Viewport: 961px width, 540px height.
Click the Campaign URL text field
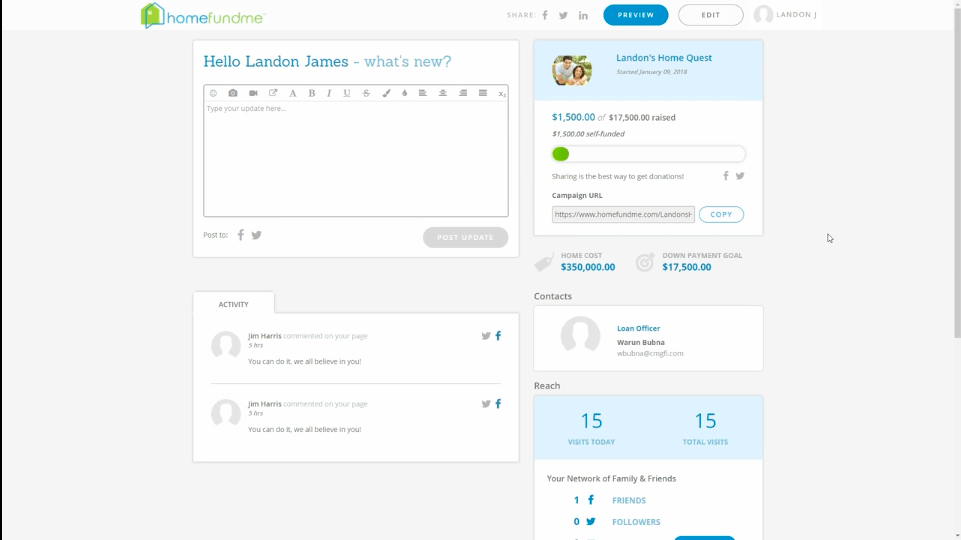[623, 214]
